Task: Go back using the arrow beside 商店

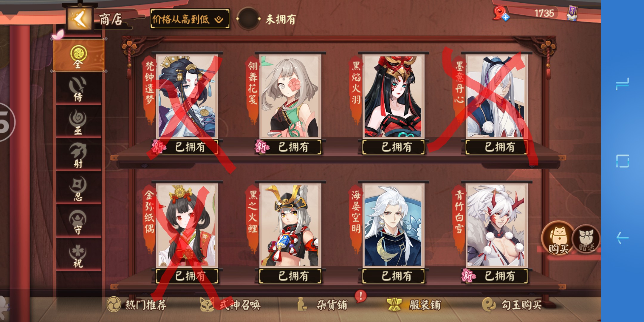Action: 80,18
